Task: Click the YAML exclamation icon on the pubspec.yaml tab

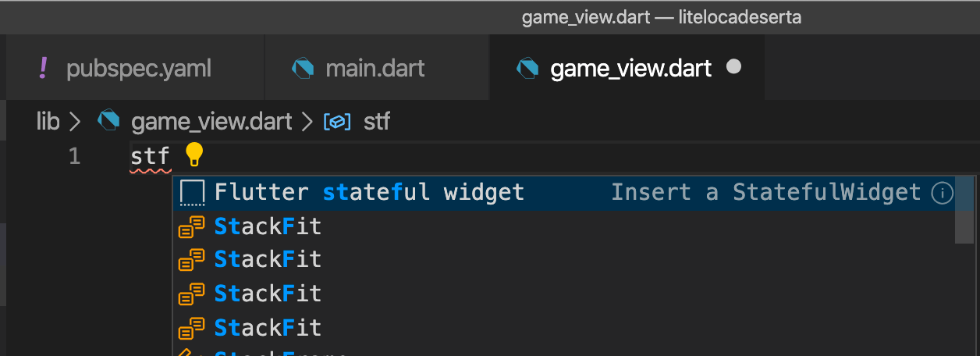Action: [x=43, y=68]
